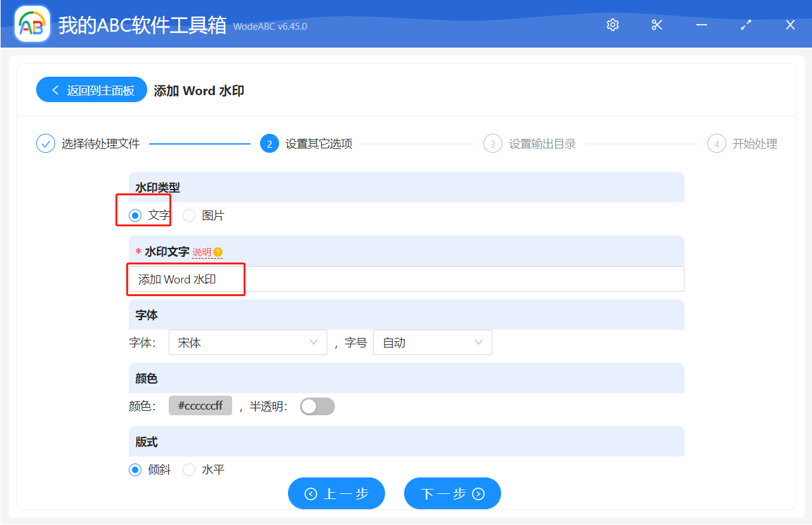Click the scissors screenshot icon
Viewport: 812px width, 525px height.
coord(657,25)
